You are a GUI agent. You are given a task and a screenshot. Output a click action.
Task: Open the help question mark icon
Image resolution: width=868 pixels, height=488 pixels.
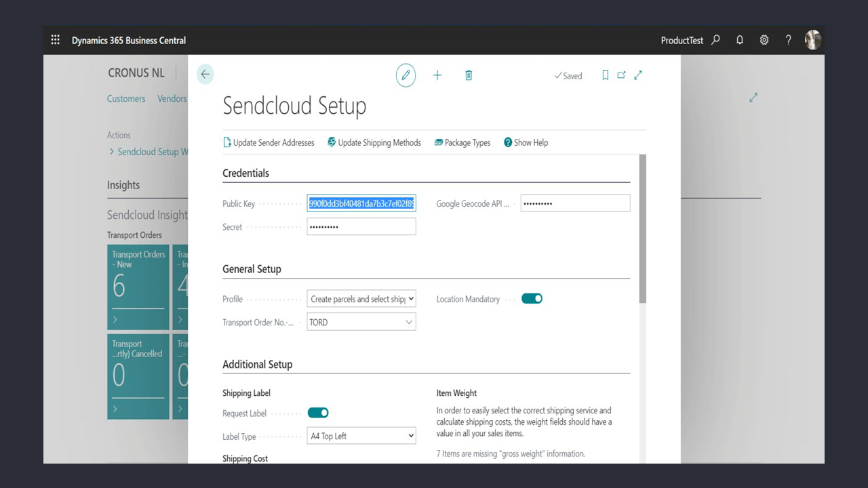[x=788, y=40]
